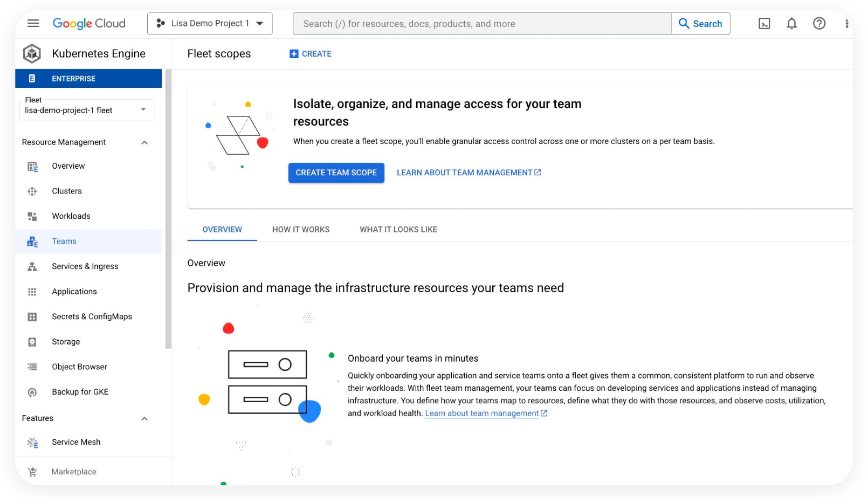
Task: Open Applications in the sidebar
Action: [88, 292]
